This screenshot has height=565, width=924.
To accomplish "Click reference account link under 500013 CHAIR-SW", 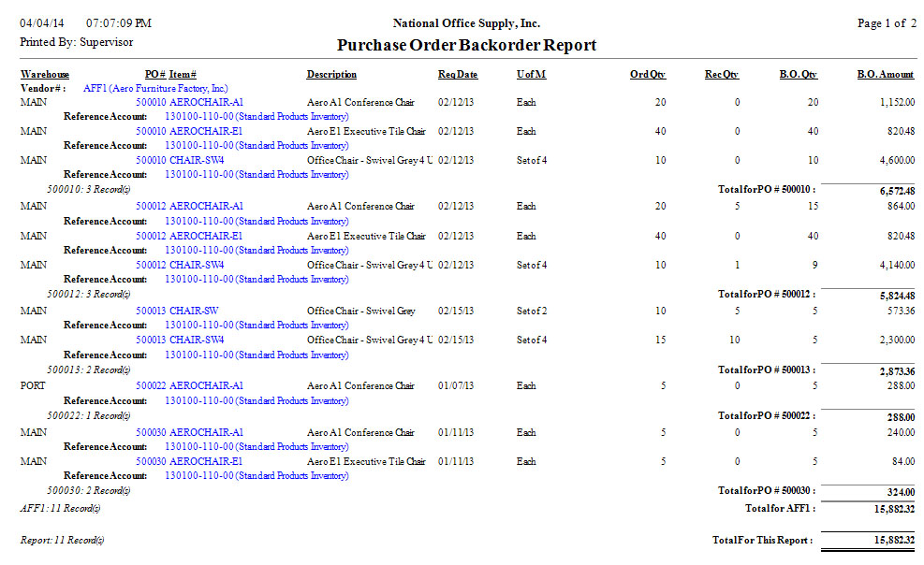I will (x=256, y=326).
